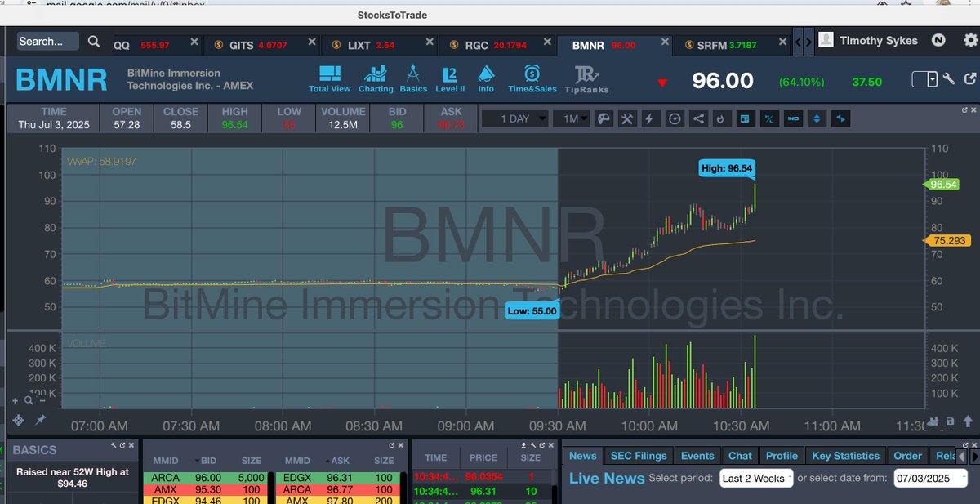This screenshot has height=504, width=980.
Task: Open the News tab
Action: (583, 456)
